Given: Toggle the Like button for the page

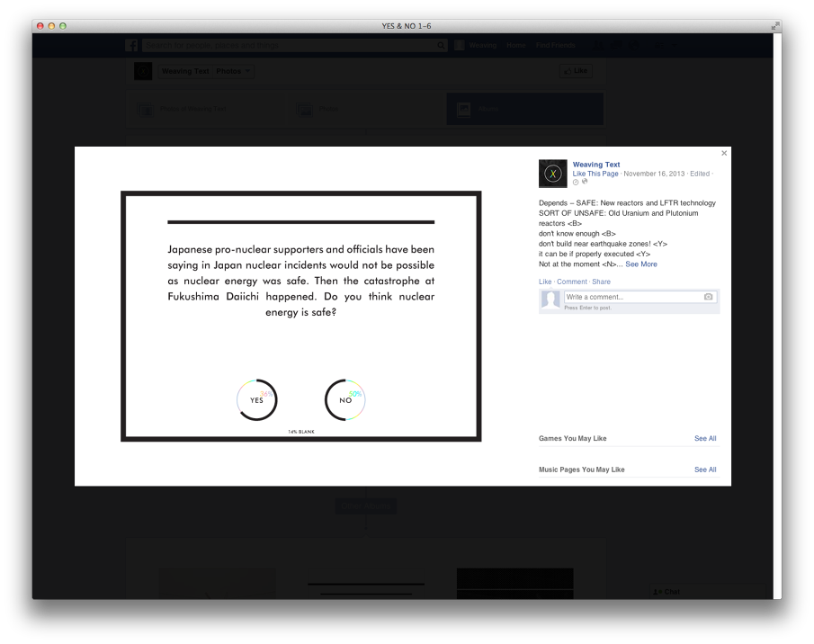Looking at the screenshot, I should coord(575,70).
